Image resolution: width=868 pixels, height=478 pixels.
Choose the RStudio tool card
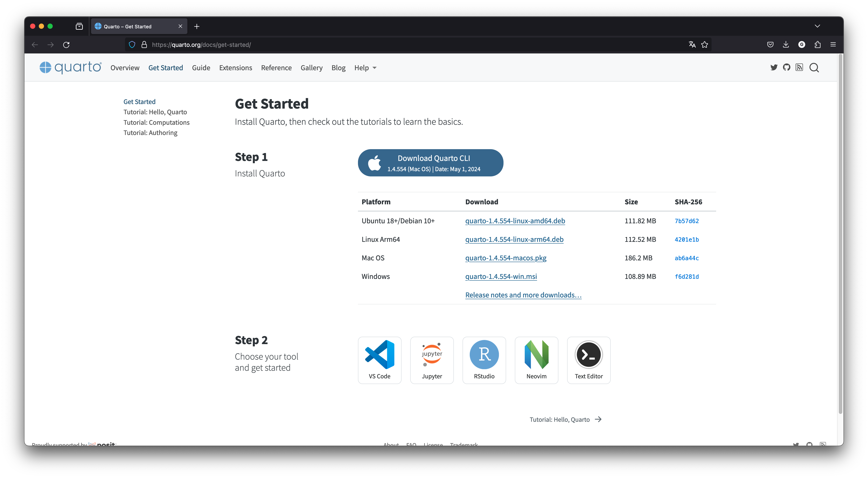[484, 360]
